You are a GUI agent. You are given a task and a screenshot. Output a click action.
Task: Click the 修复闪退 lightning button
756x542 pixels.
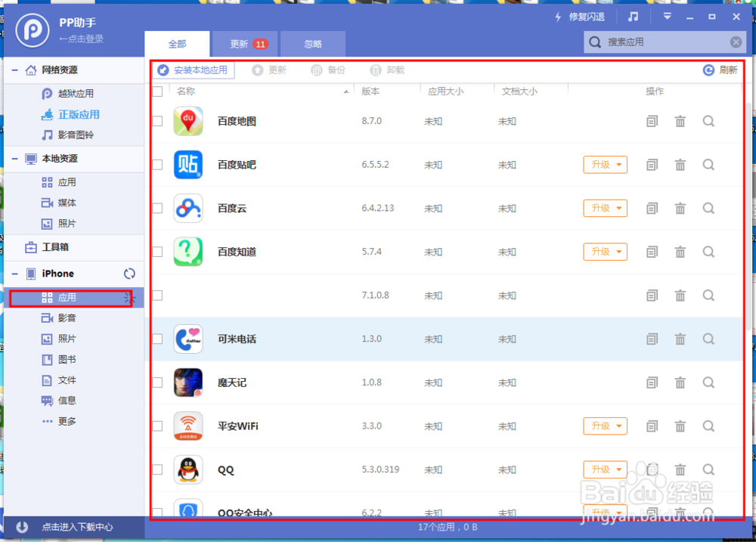point(580,17)
